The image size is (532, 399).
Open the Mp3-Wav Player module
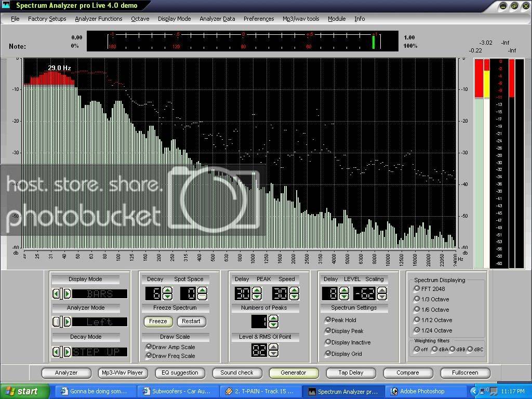[x=123, y=373]
